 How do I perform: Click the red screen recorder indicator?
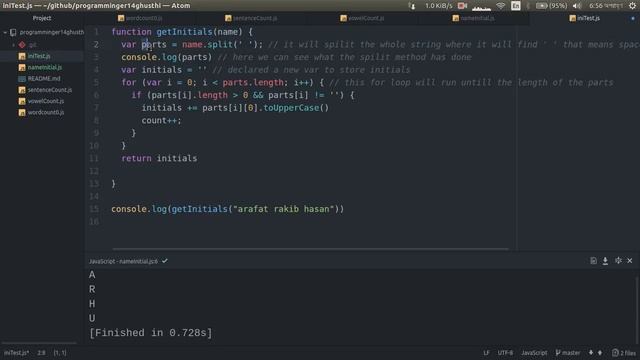(462, 6)
